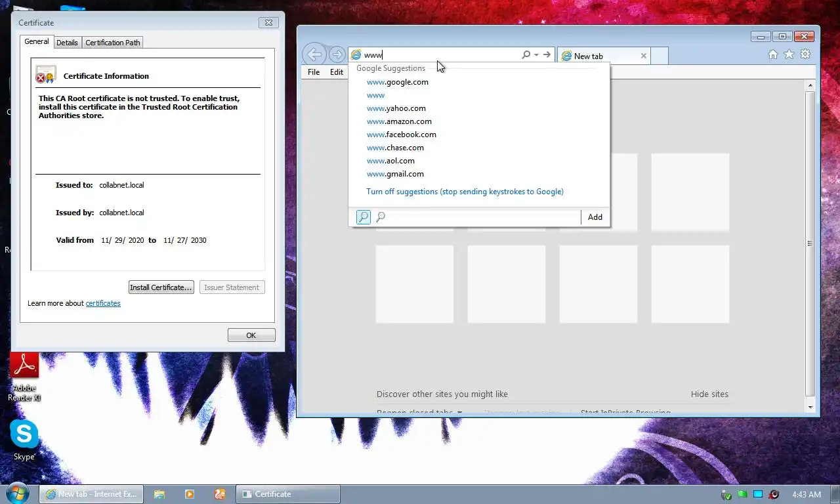The width and height of the screenshot is (840, 504).
Task: Click the untrusted certificate warning icon
Action: pos(46,75)
